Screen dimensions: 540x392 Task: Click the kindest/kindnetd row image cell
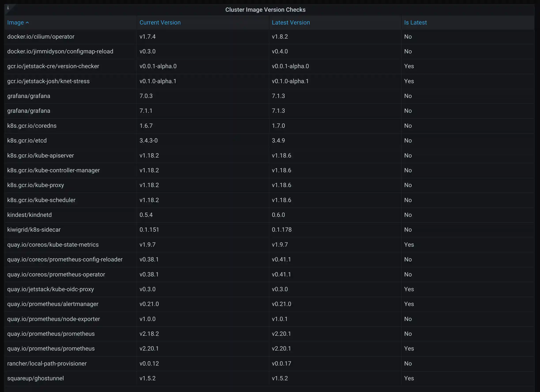pos(30,215)
